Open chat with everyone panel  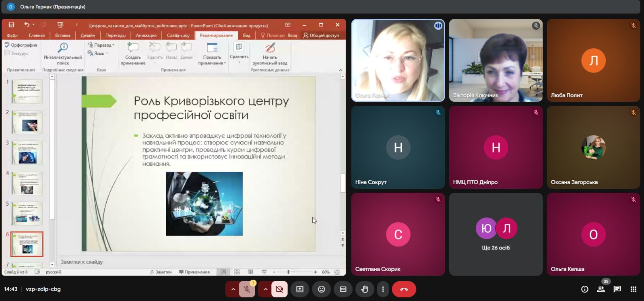[617, 289]
